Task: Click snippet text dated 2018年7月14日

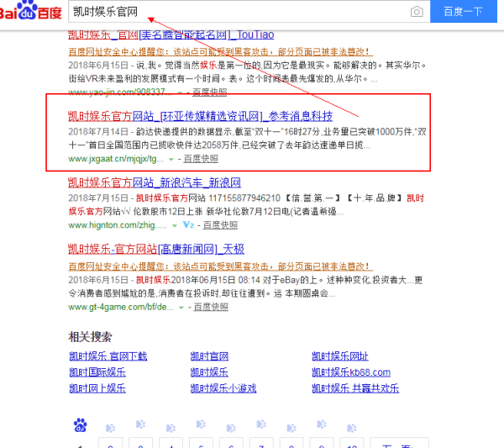Action: pos(247,139)
